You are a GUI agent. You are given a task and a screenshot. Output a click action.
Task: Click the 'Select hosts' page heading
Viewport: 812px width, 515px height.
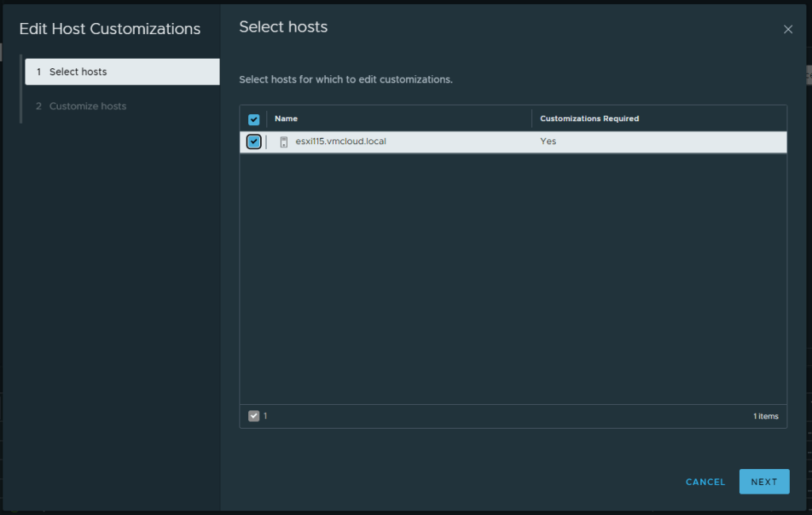click(283, 27)
